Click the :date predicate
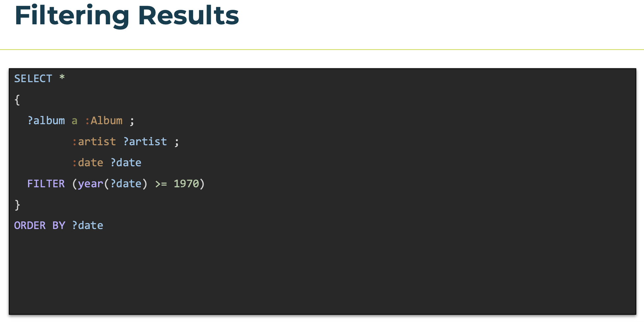 coord(87,163)
